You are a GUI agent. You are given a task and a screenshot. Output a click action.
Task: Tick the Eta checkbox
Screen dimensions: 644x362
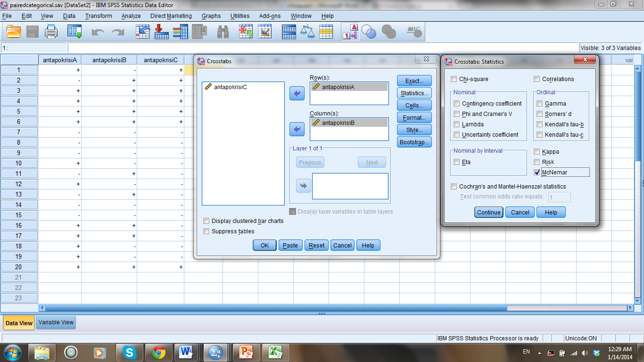pyautogui.click(x=457, y=162)
